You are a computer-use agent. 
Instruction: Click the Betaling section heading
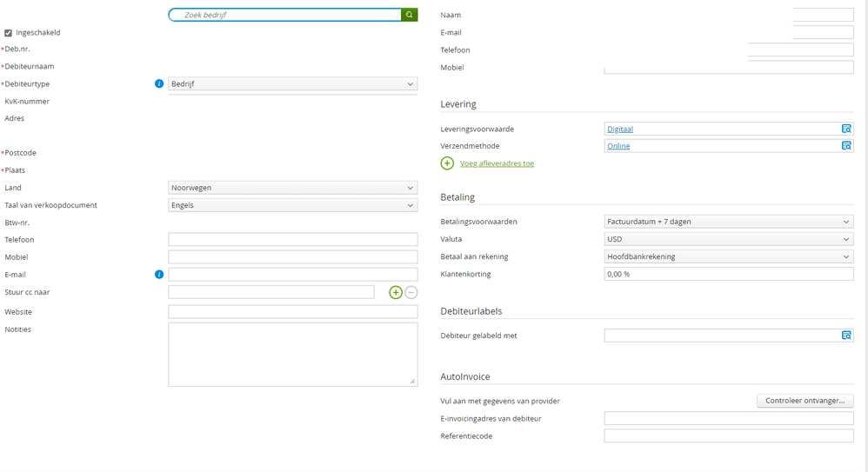[x=457, y=197]
